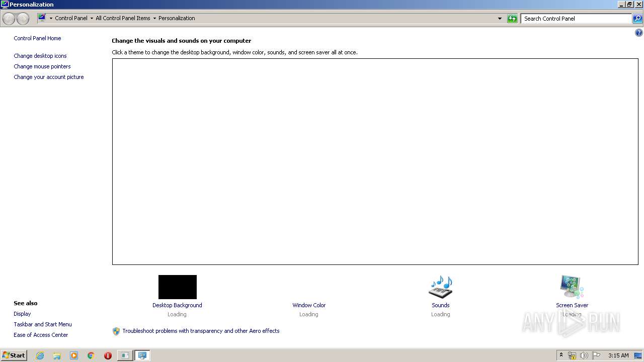
Task: Open Change desktop icons link
Action: tap(40, 56)
